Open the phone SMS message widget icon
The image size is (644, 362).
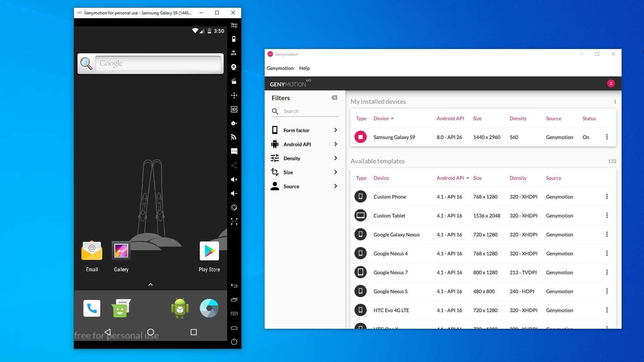click(x=234, y=151)
